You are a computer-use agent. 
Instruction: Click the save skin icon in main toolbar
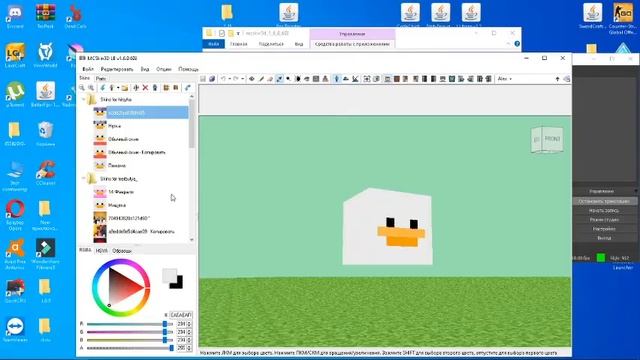pyautogui.click(x=203, y=79)
